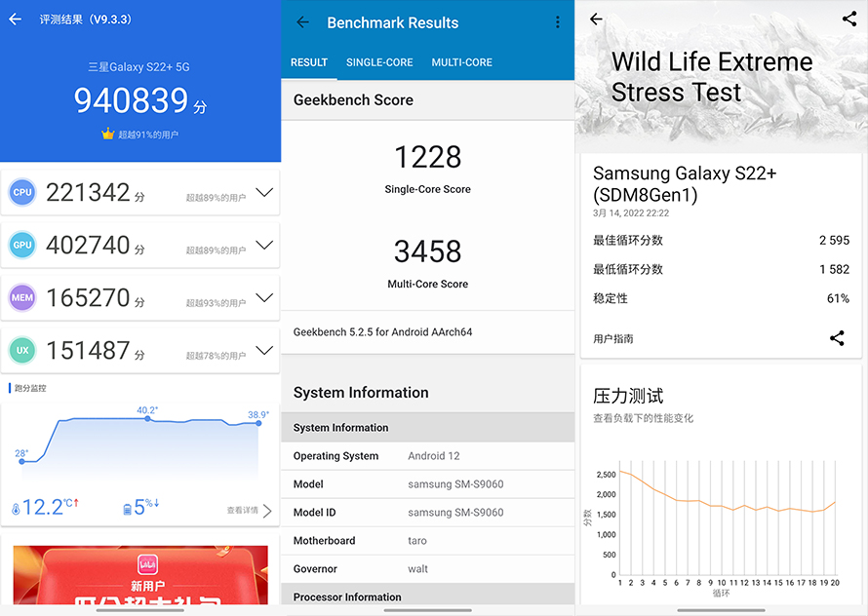Tap the 新用户 red promotional banner
868x616 pixels.
tap(140, 579)
